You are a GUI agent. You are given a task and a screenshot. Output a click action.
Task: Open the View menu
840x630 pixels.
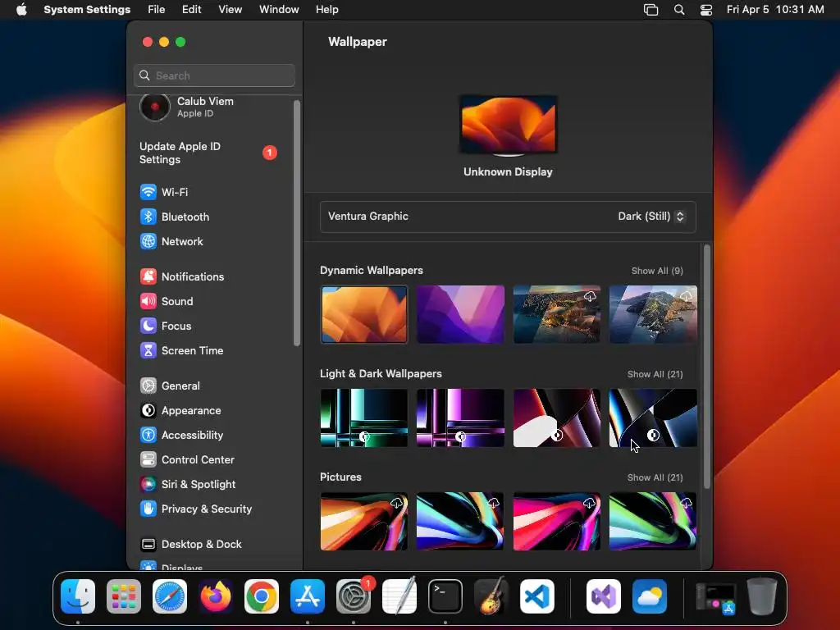(x=231, y=10)
